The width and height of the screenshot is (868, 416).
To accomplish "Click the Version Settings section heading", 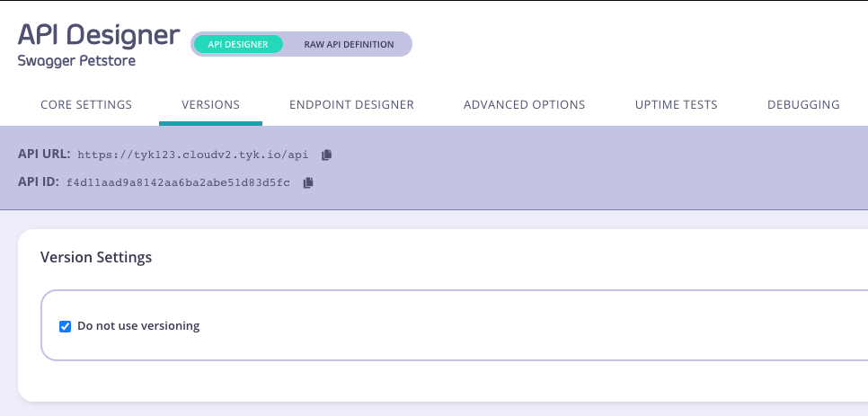I will [96, 258].
